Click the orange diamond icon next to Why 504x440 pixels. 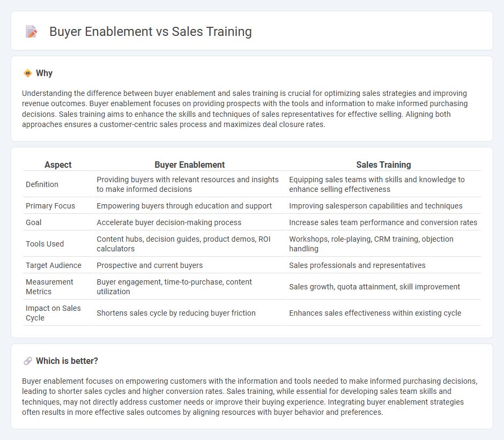[x=28, y=73]
